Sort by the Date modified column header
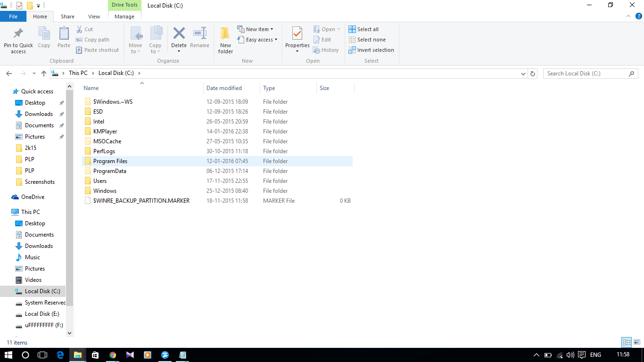The width and height of the screenshot is (644, 362). (x=231, y=88)
